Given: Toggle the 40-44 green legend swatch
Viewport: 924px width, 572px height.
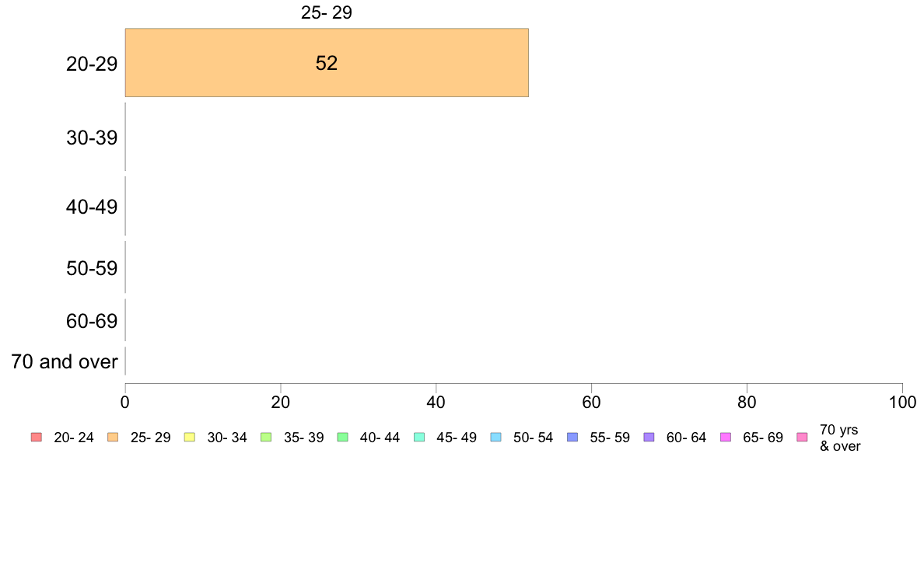Looking at the screenshot, I should pyautogui.click(x=343, y=437).
